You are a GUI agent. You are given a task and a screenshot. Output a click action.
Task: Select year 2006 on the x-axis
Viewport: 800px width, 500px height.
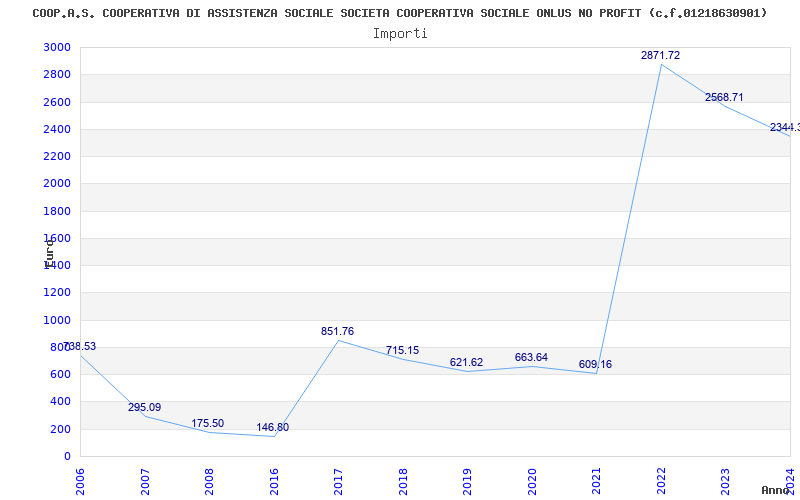(x=81, y=480)
